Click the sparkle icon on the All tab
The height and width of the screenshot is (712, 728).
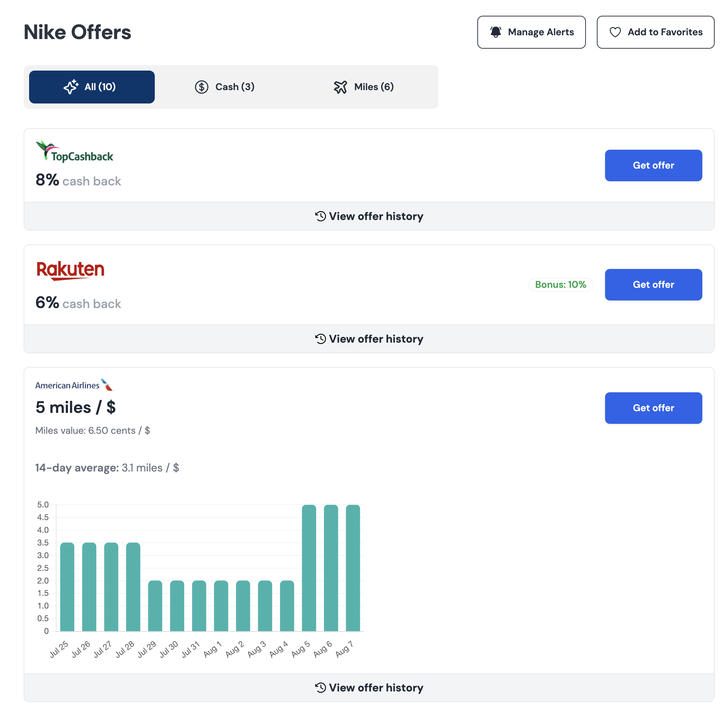point(71,87)
